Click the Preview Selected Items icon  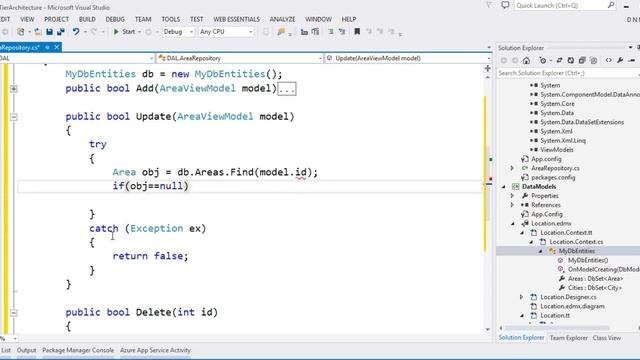[x=632, y=60]
